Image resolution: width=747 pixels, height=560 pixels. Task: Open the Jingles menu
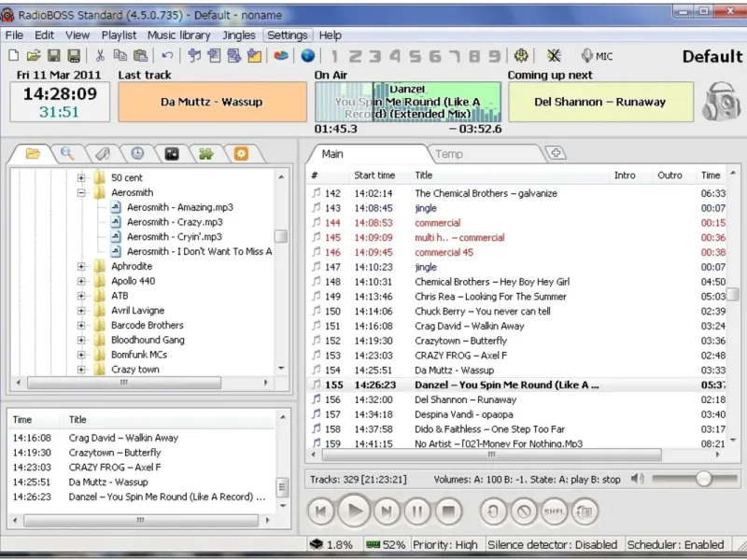click(239, 35)
